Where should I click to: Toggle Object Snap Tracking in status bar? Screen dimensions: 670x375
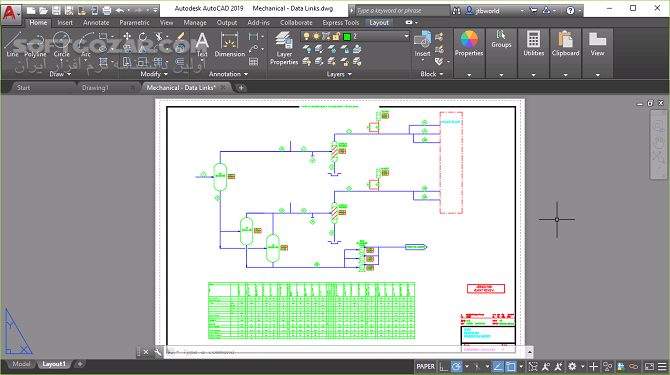coord(498,366)
